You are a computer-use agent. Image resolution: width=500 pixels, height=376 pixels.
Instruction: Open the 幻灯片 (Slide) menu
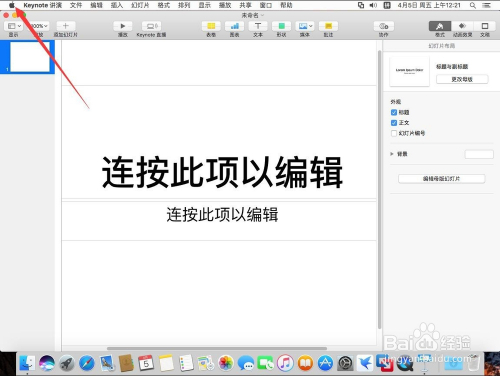[x=140, y=5]
